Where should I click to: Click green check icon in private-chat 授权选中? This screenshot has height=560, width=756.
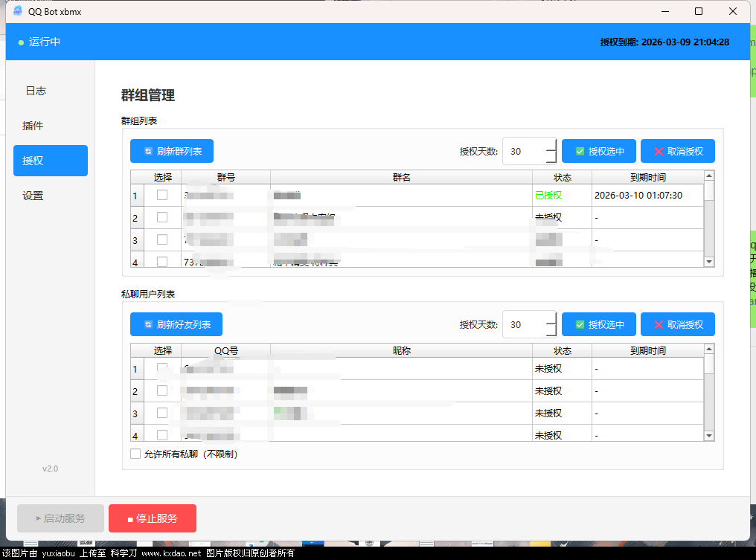pyautogui.click(x=580, y=325)
